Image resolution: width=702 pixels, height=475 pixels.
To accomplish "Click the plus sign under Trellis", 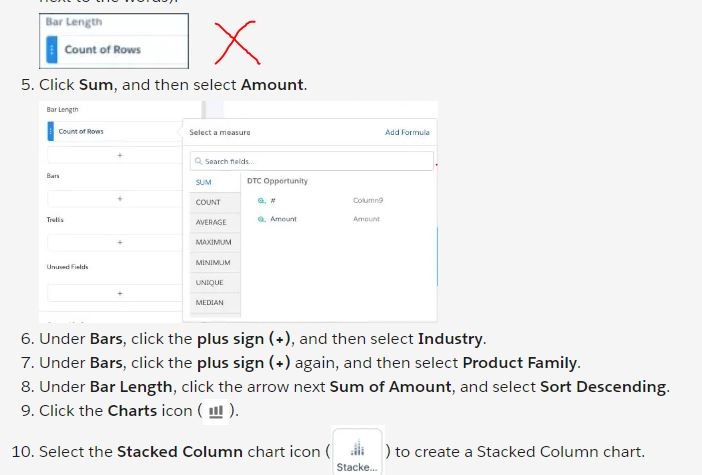I will (x=119, y=242).
